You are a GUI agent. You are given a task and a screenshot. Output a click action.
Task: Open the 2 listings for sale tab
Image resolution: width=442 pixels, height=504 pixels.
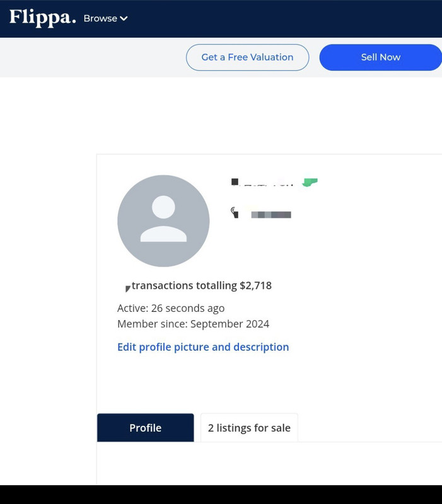(x=249, y=428)
